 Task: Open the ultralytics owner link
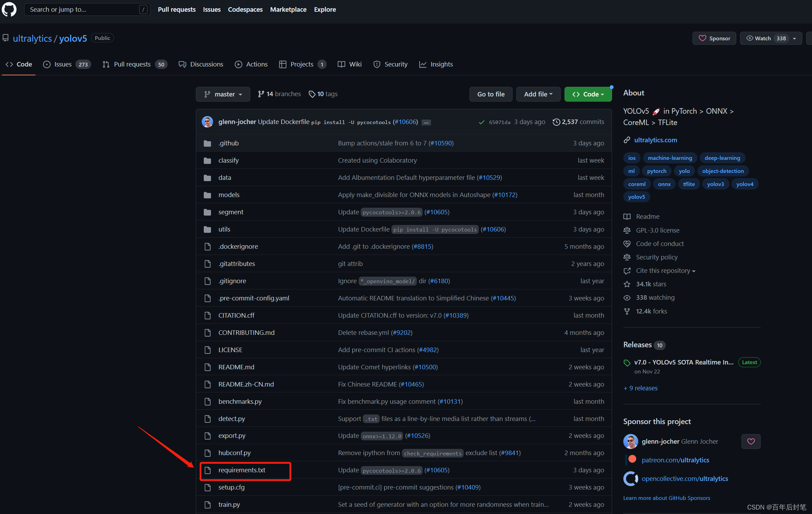[x=32, y=38]
